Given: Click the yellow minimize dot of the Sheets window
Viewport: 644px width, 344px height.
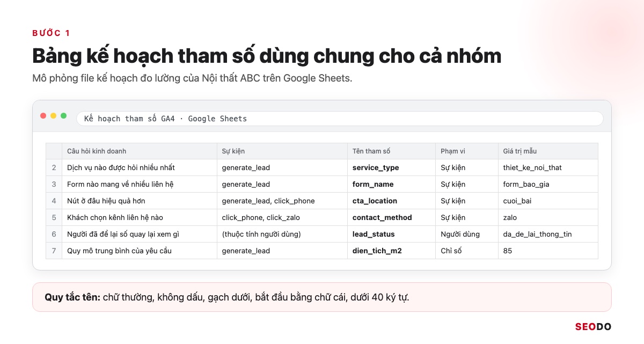Looking at the screenshot, I should click(54, 116).
